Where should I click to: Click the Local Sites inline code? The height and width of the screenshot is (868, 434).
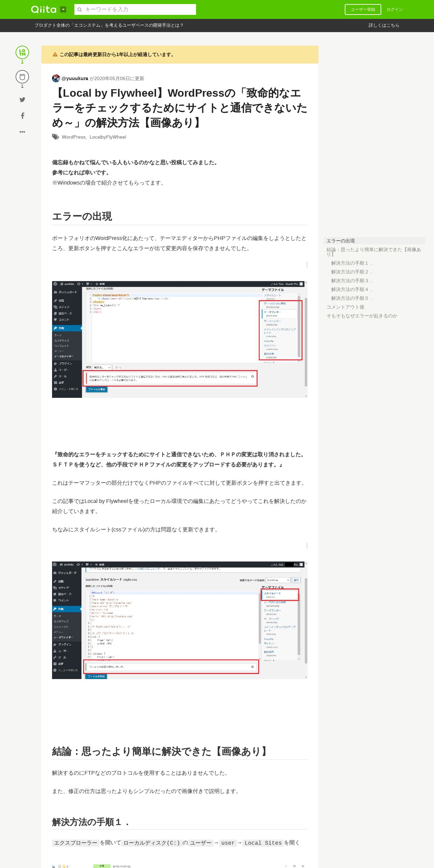(x=263, y=843)
